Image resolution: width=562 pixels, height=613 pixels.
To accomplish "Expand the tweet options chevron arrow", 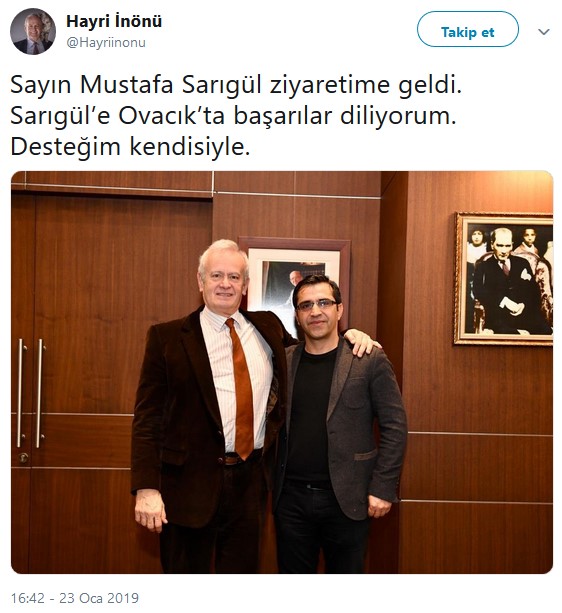I will click(544, 31).
